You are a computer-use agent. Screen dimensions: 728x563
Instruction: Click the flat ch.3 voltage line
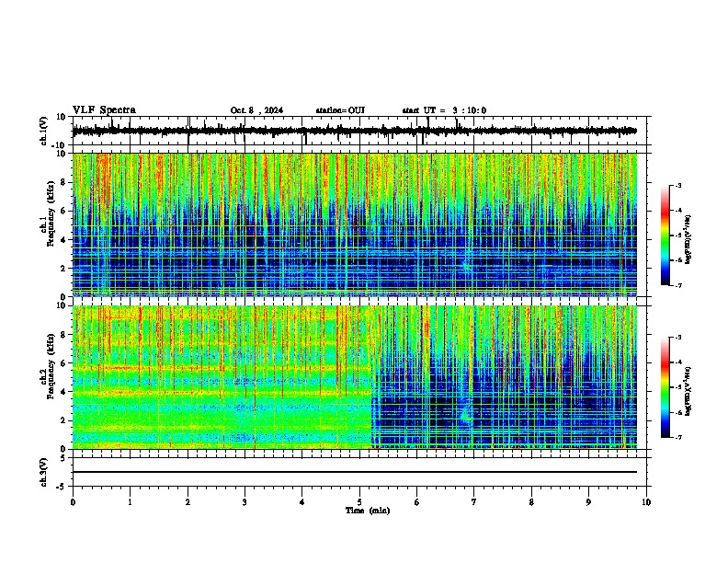[355, 472]
